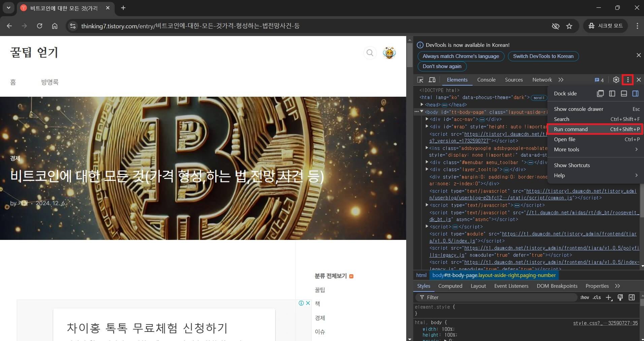Choose Run command menu item
Viewport: 644px width, 341px height.
pos(595,129)
